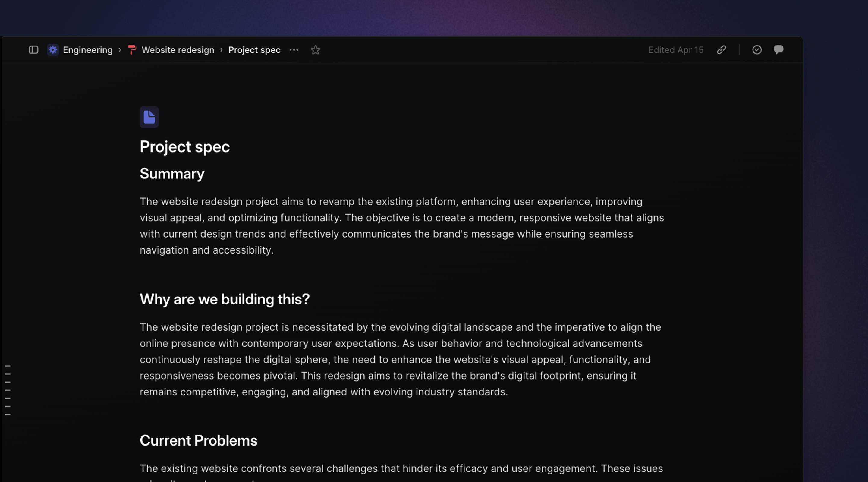Click the paint roller icon for Website redesign
The image size is (868, 482).
pos(132,49)
